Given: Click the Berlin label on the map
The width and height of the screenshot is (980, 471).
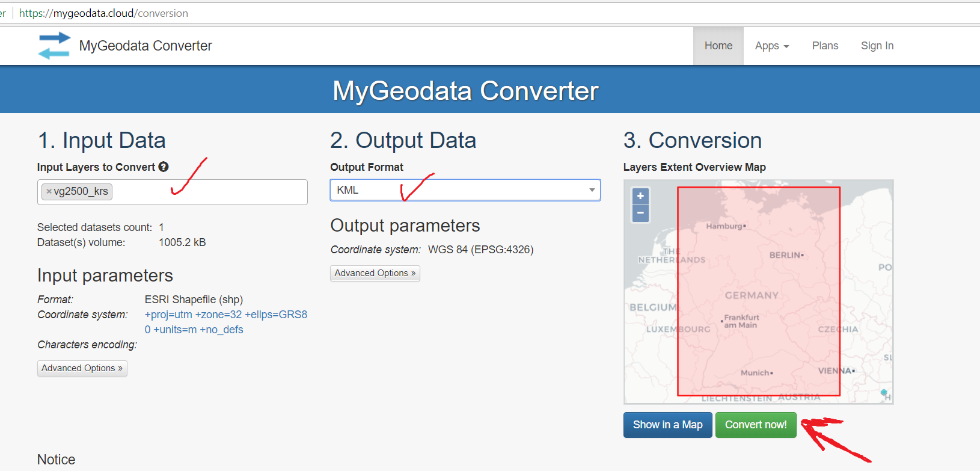Looking at the screenshot, I should coord(785,255).
